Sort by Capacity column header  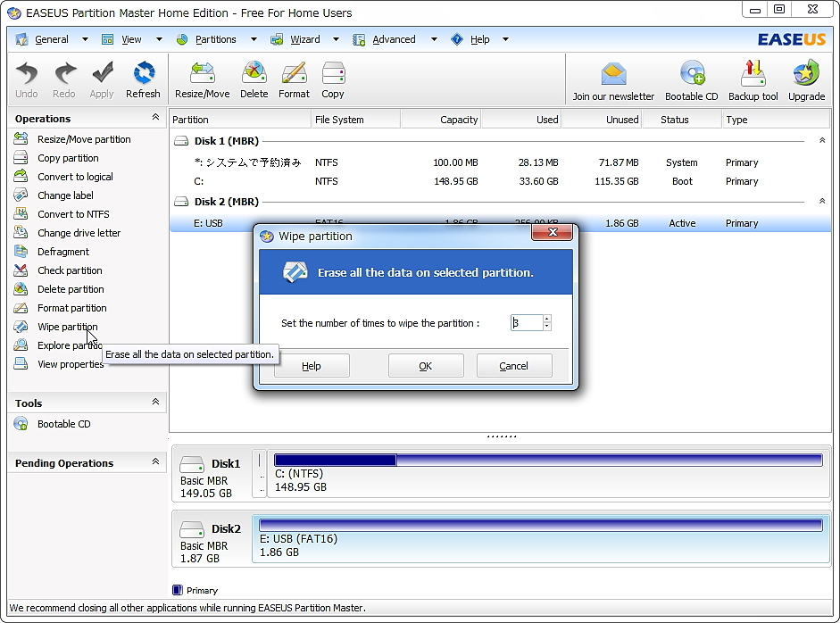coord(440,120)
